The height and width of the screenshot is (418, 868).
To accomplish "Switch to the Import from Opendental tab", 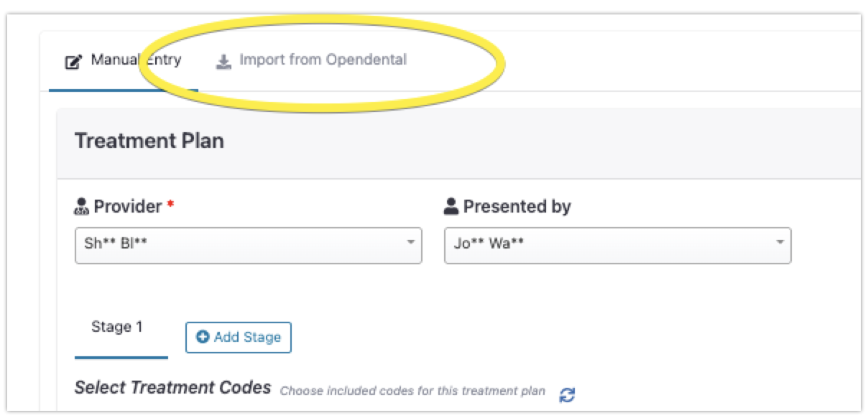I will pos(312,60).
